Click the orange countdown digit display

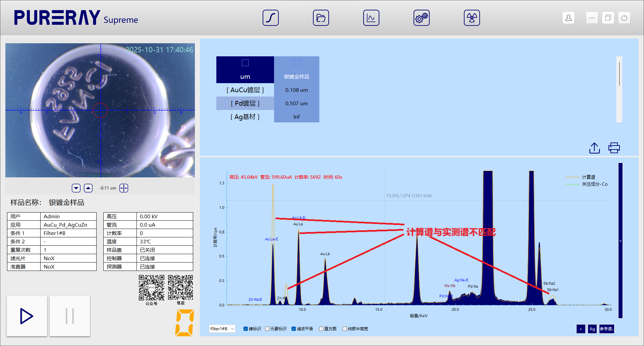pyautogui.click(x=185, y=323)
